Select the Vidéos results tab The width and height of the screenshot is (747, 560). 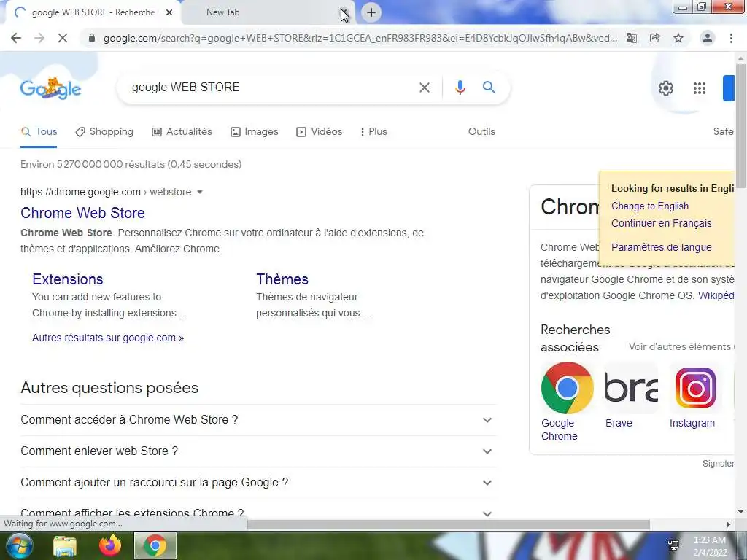point(319,132)
